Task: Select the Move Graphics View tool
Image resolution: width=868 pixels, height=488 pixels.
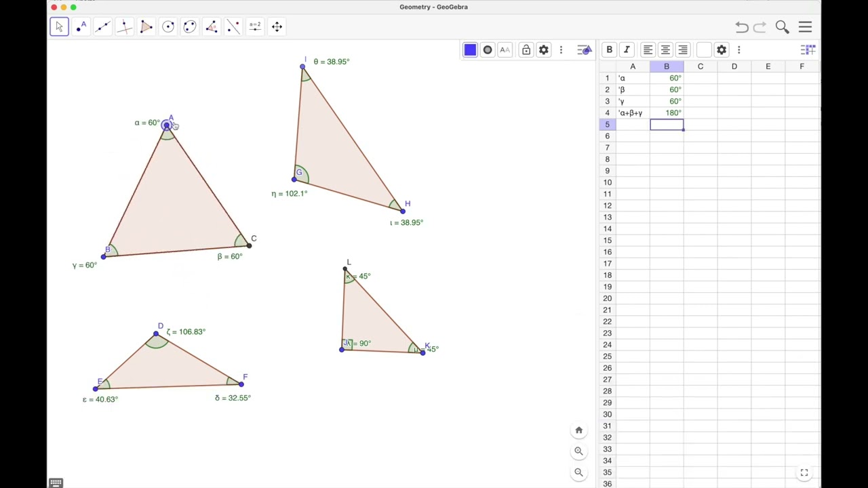Action: (277, 26)
